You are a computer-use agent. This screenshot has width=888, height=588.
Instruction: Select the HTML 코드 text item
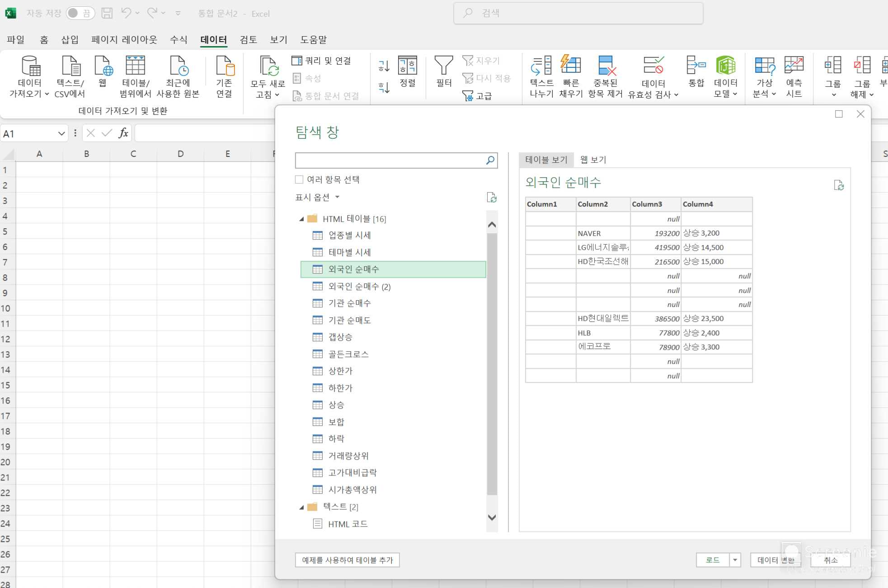click(x=393, y=524)
